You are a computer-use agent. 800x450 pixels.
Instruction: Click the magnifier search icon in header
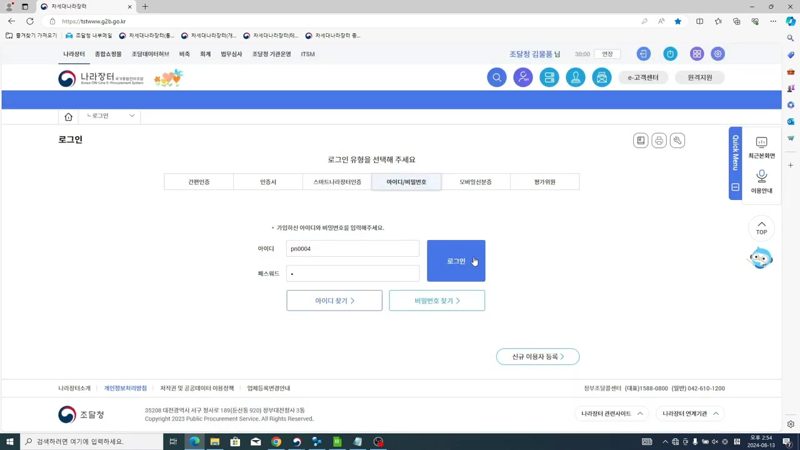496,78
